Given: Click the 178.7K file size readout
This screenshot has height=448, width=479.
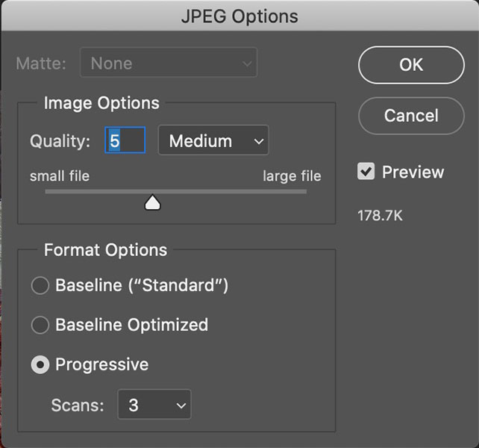Looking at the screenshot, I should (381, 216).
